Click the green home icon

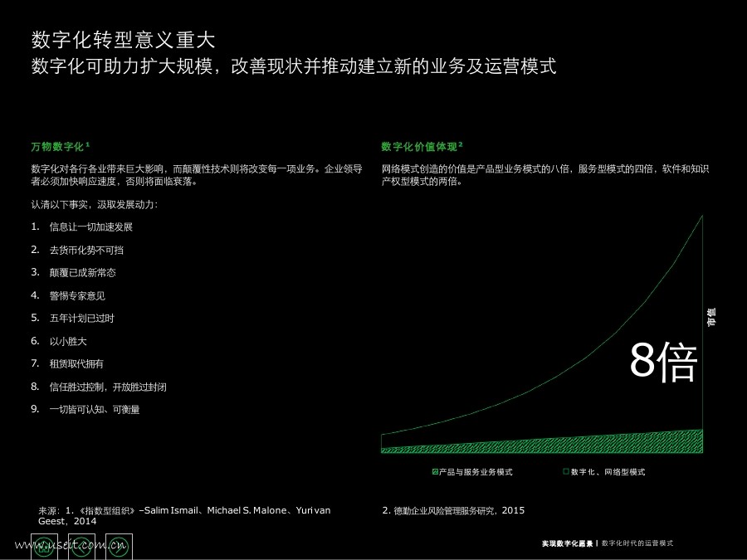[45, 548]
